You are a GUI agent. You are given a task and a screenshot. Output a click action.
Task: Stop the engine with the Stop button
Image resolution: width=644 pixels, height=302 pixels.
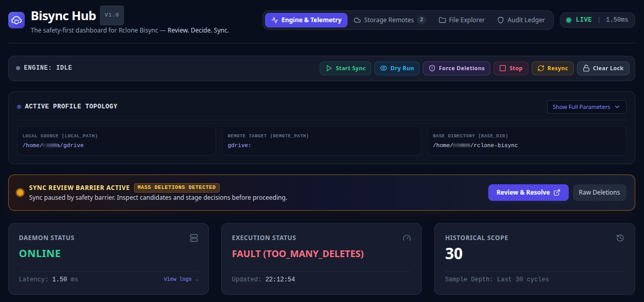(x=511, y=68)
